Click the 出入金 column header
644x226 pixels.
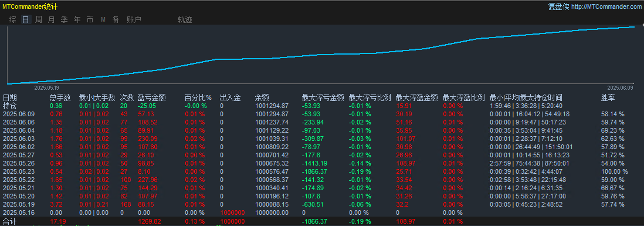(230, 98)
